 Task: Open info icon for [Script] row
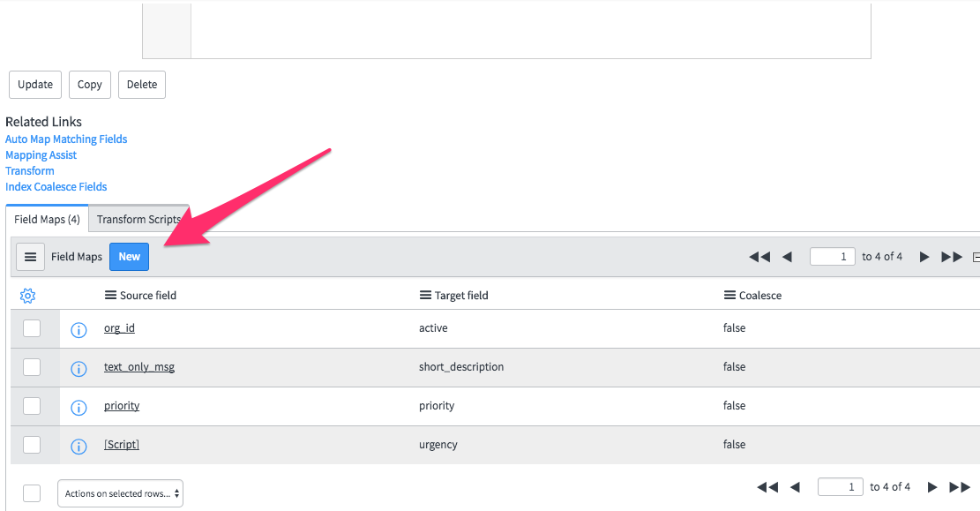(79, 447)
